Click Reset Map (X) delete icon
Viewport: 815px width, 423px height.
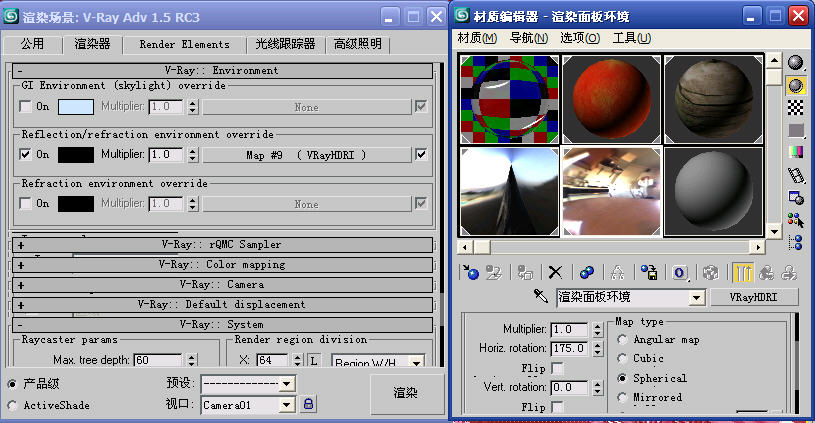(555, 272)
